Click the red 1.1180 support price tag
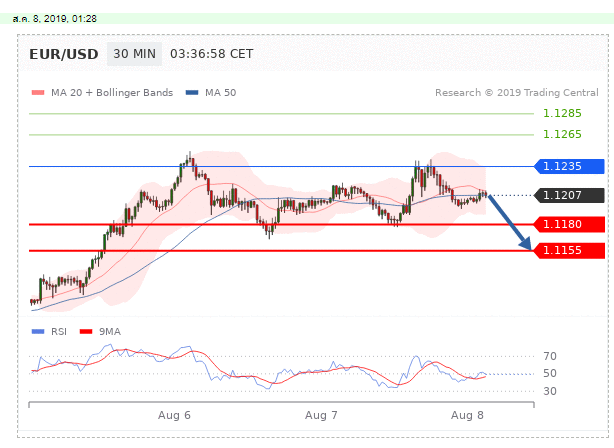 570,224
